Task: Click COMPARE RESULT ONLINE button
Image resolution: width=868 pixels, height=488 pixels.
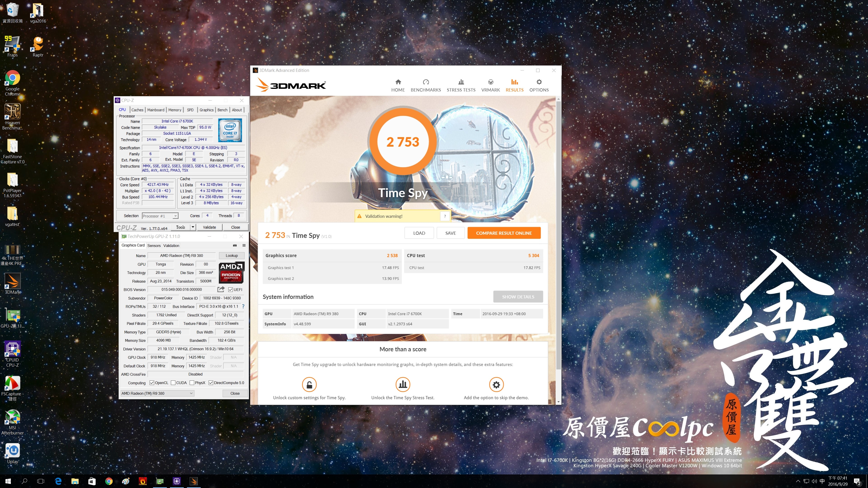Action: [504, 233]
